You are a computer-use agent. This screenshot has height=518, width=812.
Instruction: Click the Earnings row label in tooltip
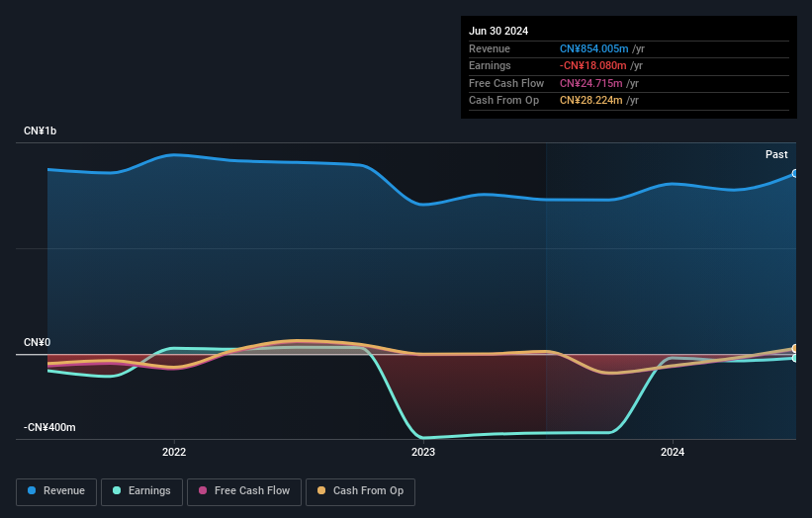tap(490, 65)
